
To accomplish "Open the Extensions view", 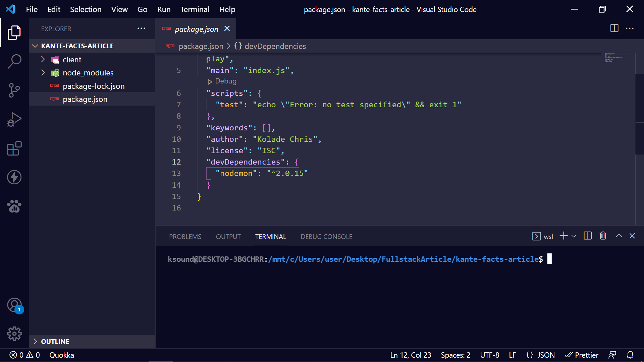I will click(x=14, y=148).
